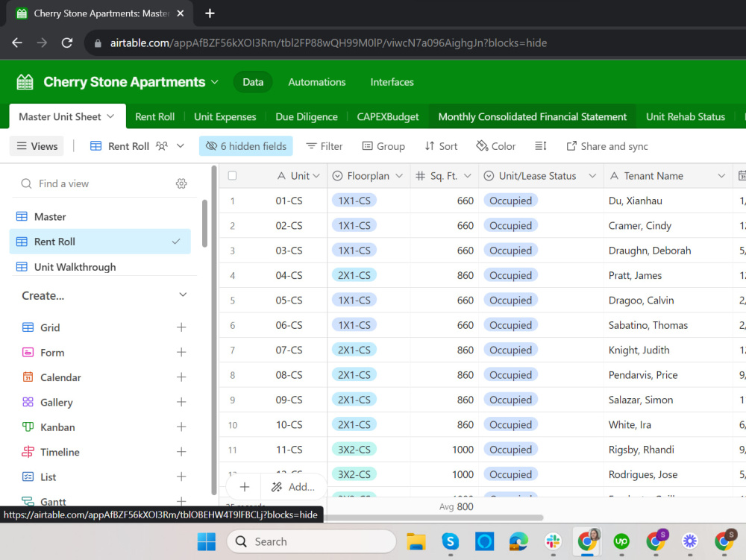Click the plus icon to add record
Image resolution: width=746 pixels, height=560 pixels.
coord(245,487)
